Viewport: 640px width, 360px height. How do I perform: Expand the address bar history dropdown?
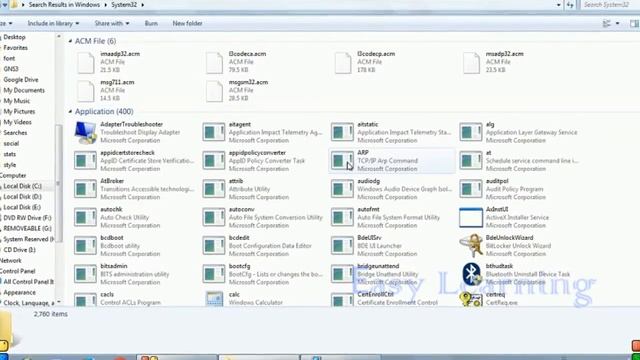point(558,5)
